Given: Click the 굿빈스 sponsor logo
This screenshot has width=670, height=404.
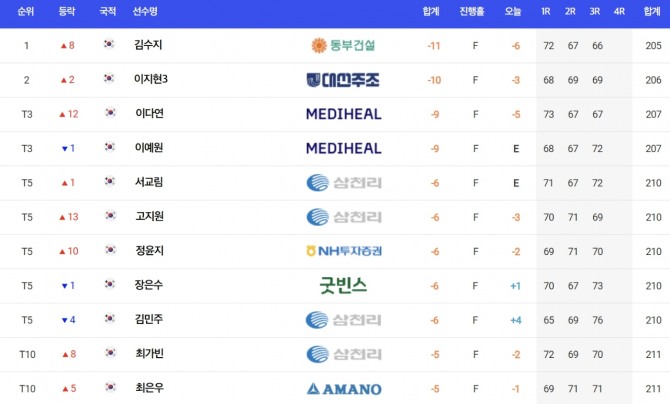Looking at the screenshot, I should click(343, 285).
